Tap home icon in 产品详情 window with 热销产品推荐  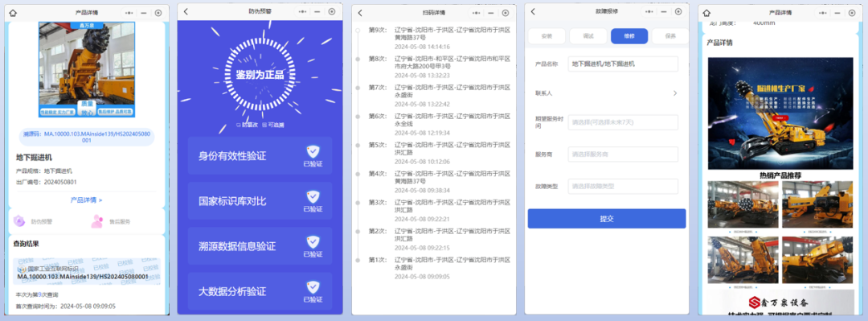point(706,12)
